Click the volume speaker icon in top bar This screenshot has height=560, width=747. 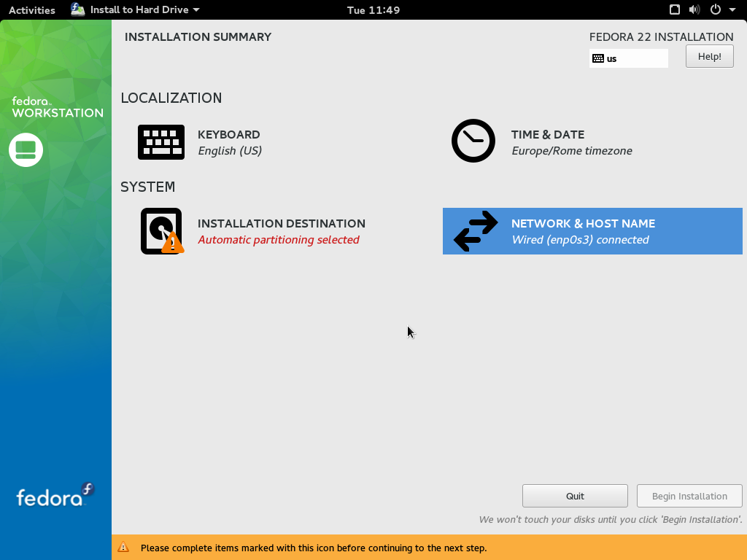[694, 9]
